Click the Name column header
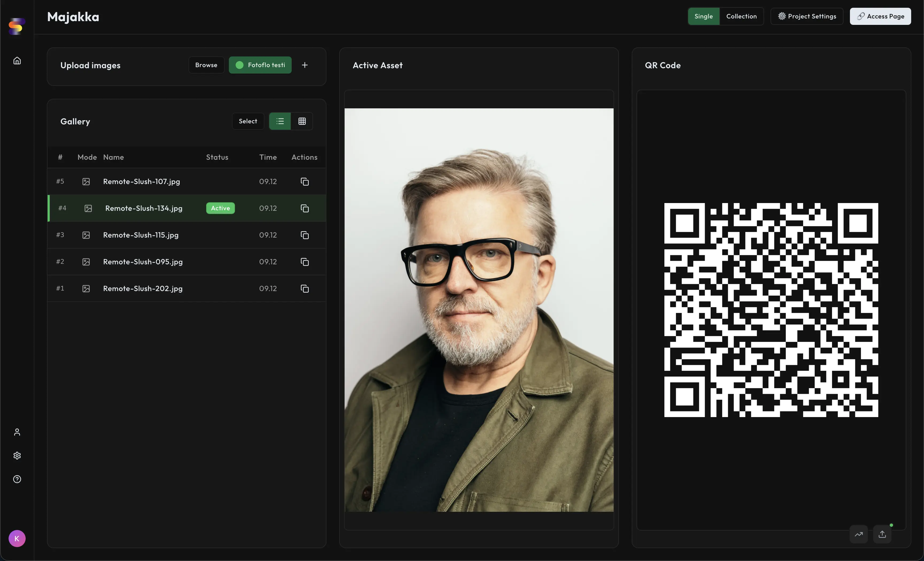924x561 pixels. tap(114, 157)
